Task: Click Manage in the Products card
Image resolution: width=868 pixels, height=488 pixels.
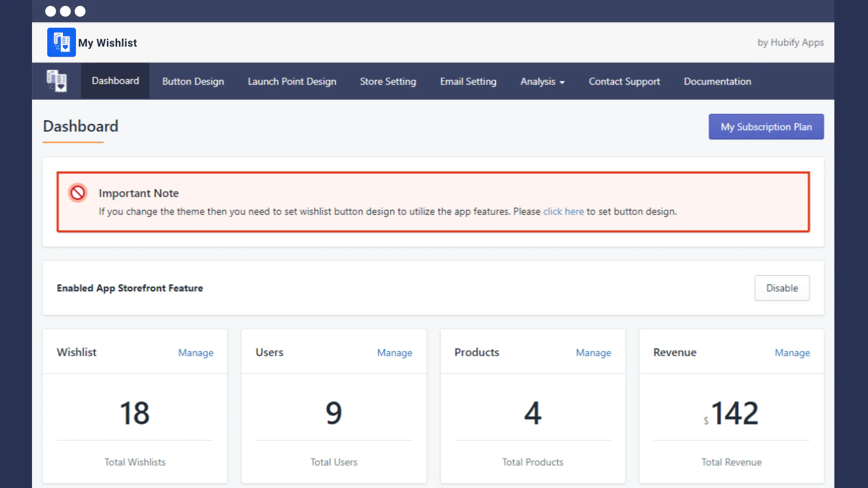Action: pyautogui.click(x=593, y=352)
